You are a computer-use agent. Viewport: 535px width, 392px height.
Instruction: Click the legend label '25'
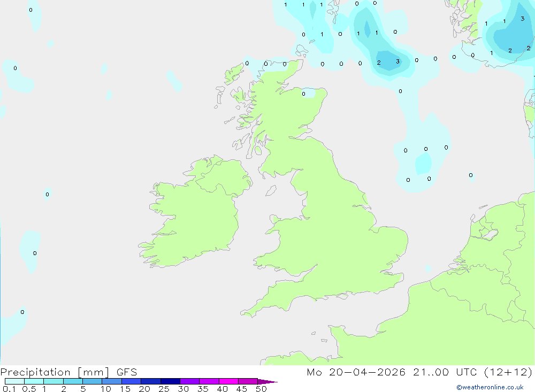[164, 389]
